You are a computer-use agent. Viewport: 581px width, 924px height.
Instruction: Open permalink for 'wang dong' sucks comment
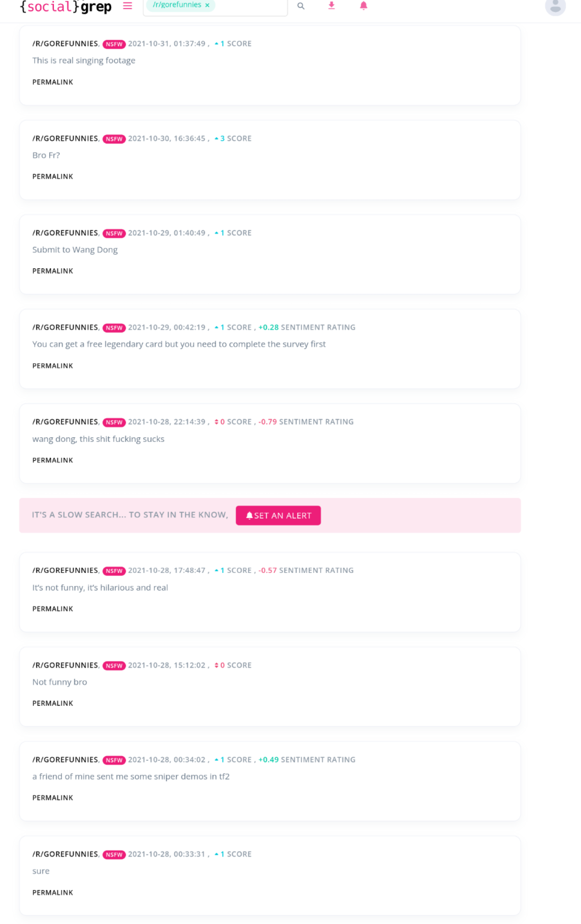click(53, 460)
